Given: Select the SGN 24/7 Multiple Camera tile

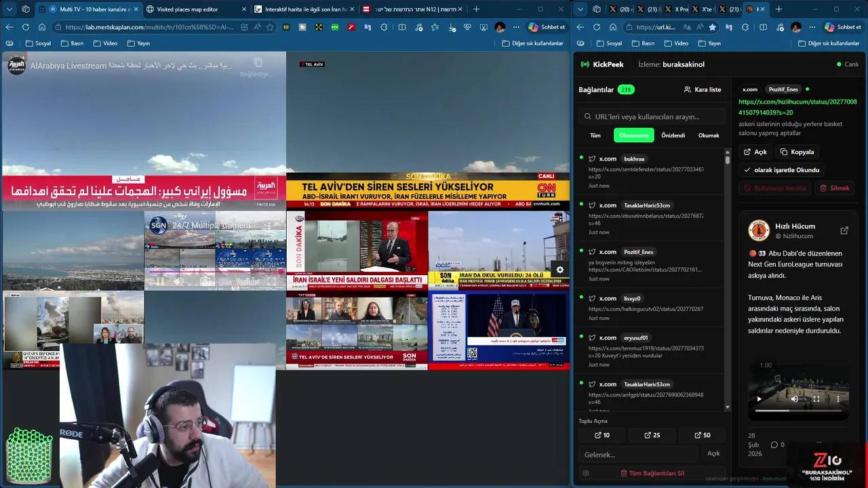Looking at the screenshot, I should pyautogui.click(x=215, y=251).
